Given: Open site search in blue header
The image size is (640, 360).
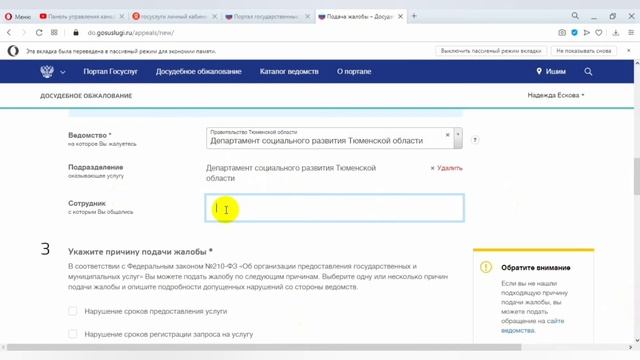Looking at the screenshot, I should pos(588,71).
